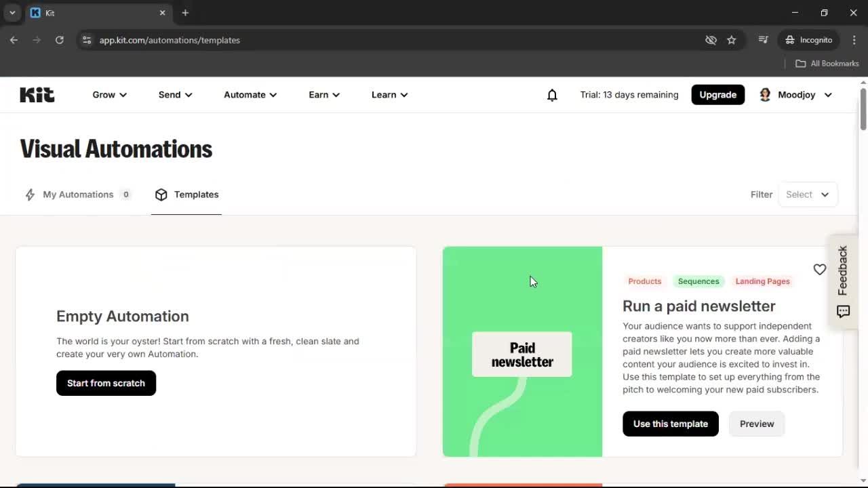Bookmark this page with the star icon
The width and height of the screenshot is (868, 488).
(732, 40)
